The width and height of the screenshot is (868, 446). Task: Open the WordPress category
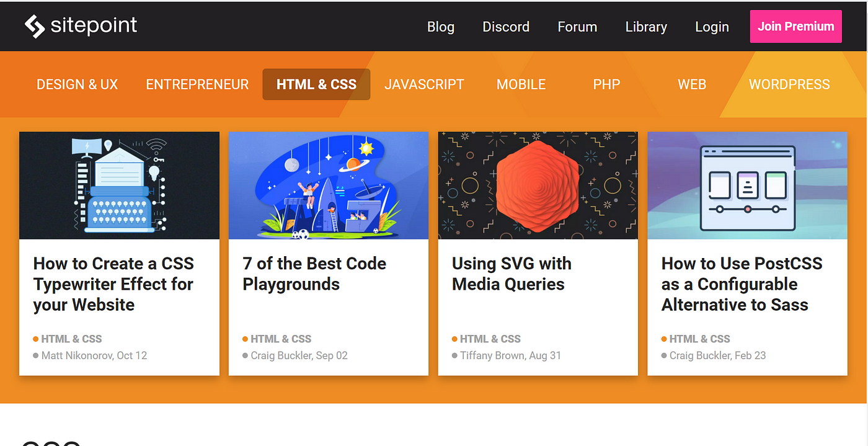pos(789,84)
